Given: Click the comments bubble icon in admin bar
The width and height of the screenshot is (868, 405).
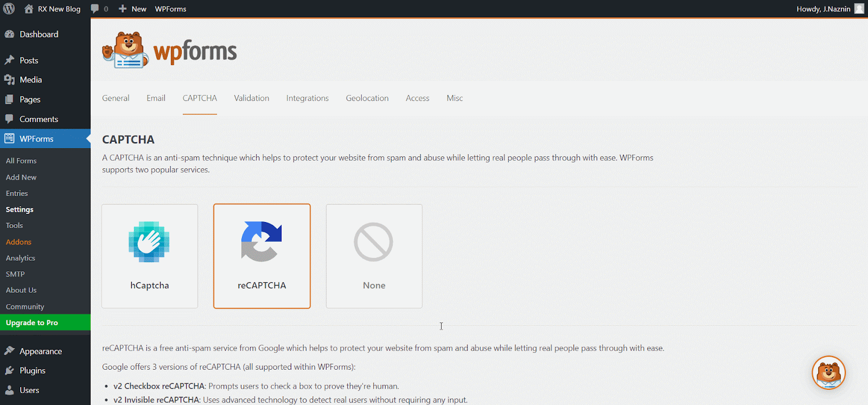Looking at the screenshot, I should [95, 9].
